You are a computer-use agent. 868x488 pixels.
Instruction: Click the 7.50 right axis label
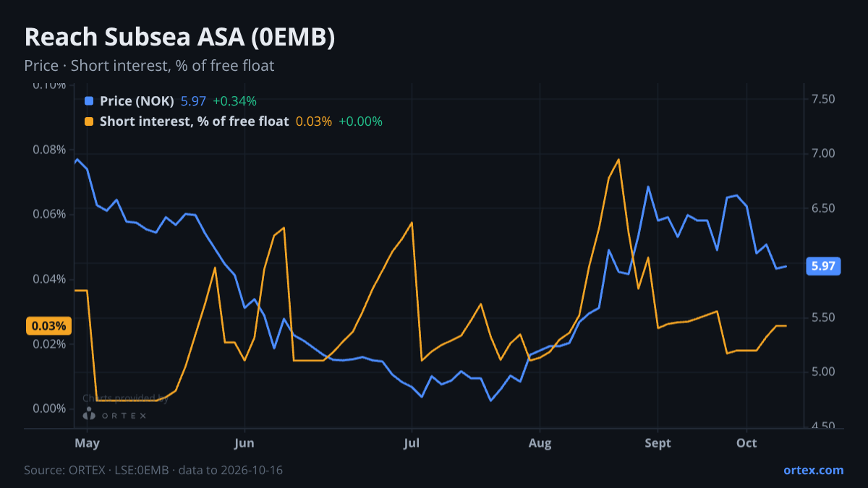coord(824,99)
